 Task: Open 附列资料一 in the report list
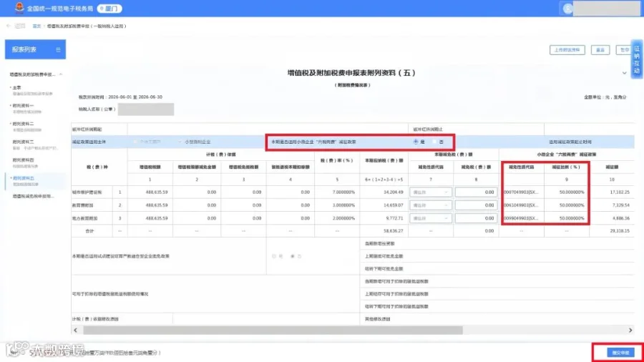click(23, 106)
